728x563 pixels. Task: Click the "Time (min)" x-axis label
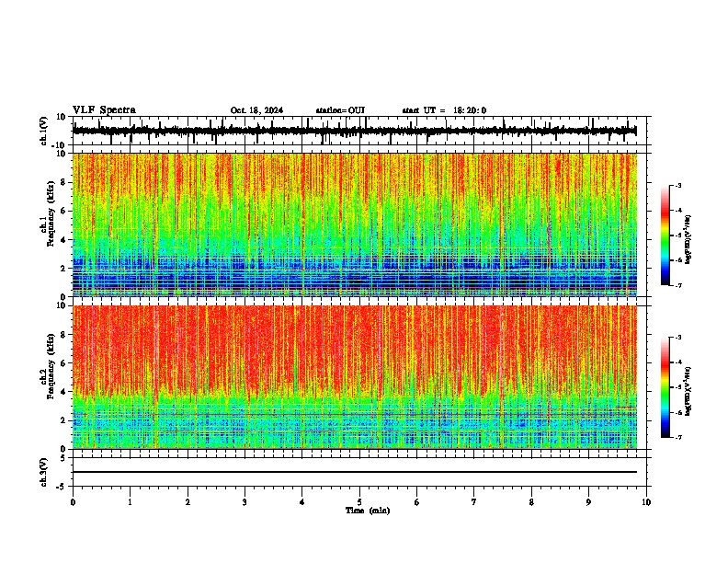click(x=368, y=511)
